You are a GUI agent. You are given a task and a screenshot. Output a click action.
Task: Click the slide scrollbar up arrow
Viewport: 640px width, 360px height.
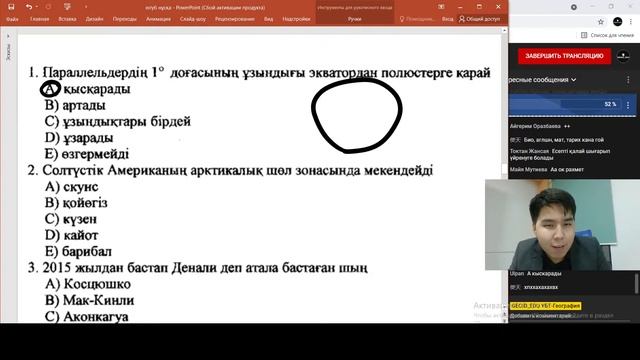504,31
